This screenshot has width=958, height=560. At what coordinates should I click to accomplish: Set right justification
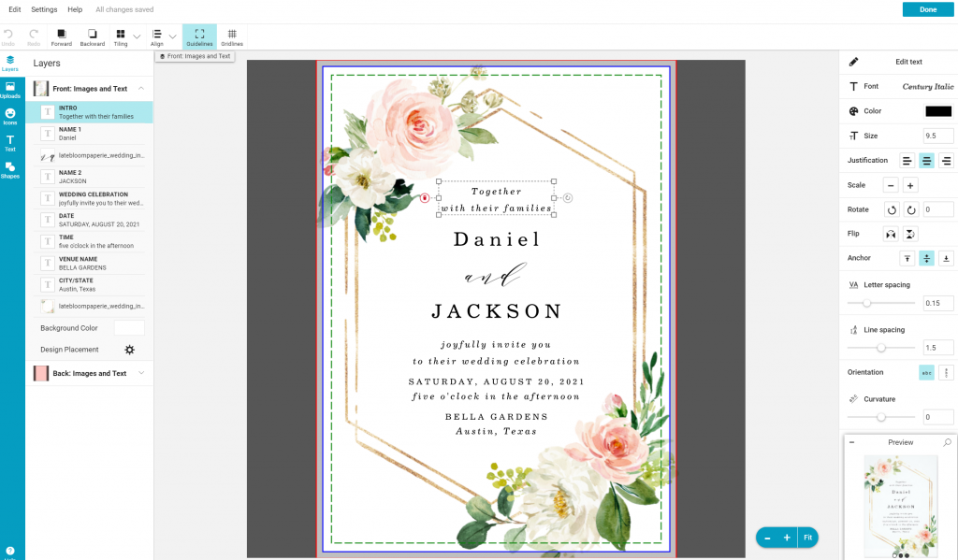click(x=947, y=161)
